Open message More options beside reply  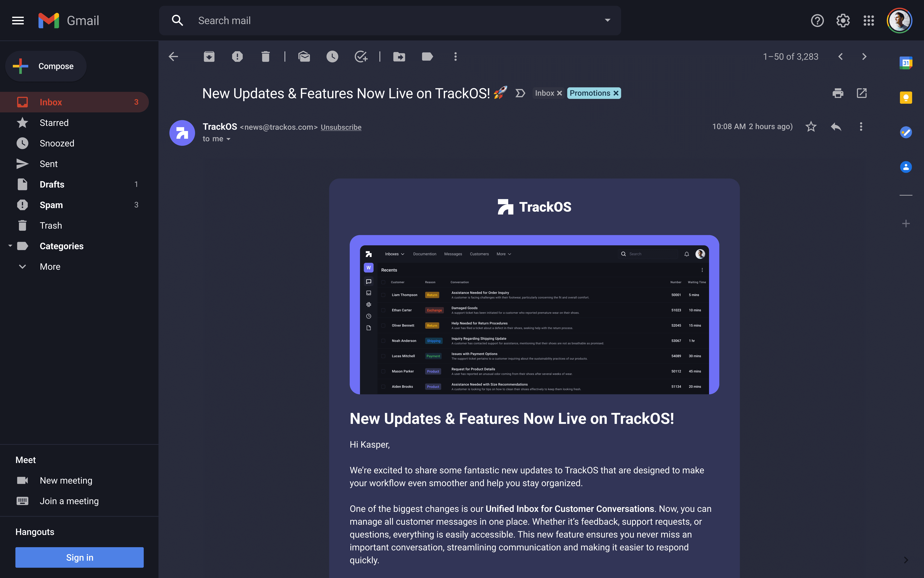[861, 127]
